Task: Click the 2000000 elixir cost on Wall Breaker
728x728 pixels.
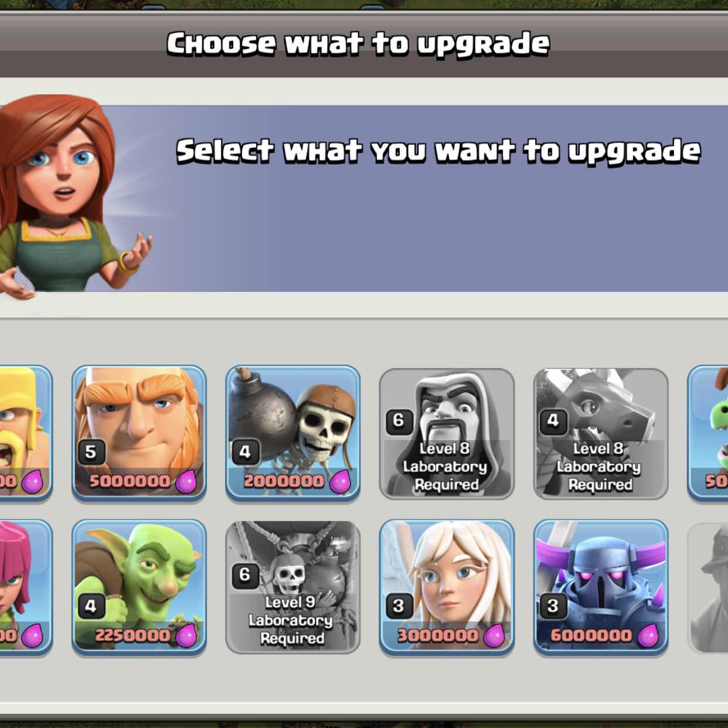Action: tap(284, 481)
